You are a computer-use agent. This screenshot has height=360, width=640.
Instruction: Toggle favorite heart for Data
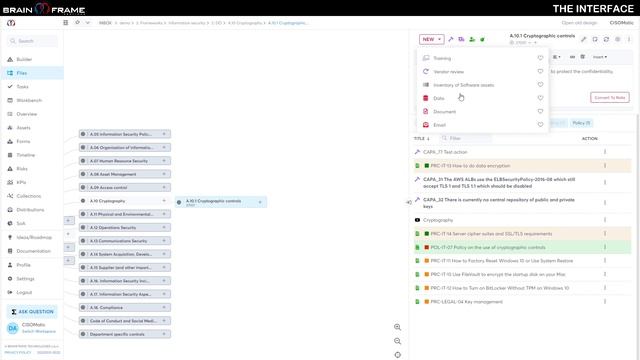(x=540, y=98)
